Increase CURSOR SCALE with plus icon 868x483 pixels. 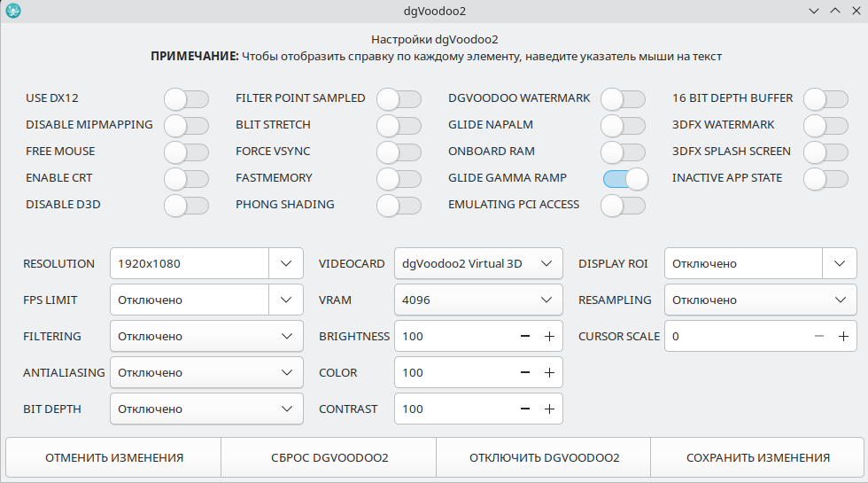pos(843,336)
